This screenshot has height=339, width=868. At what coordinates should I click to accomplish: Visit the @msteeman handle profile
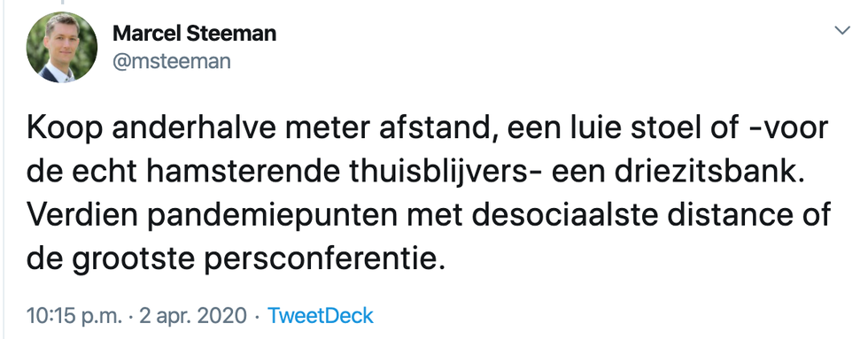172,61
